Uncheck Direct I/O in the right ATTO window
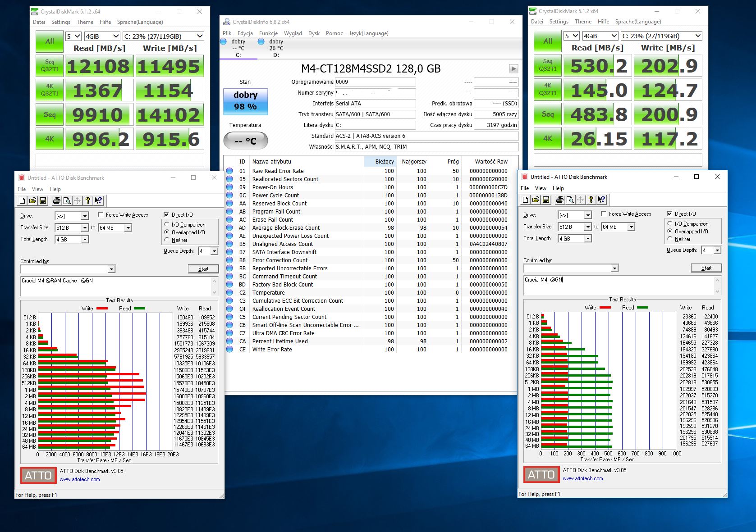 (x=669, y=214)
